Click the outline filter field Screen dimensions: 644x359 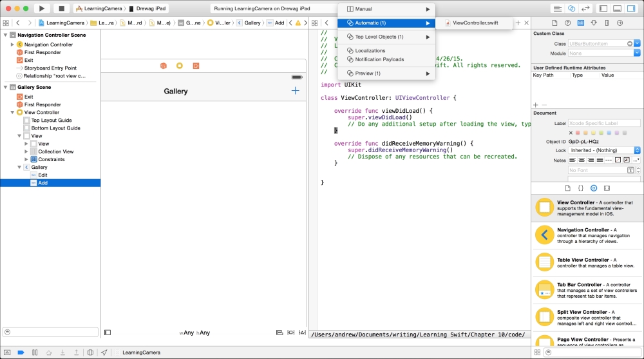(50, 333)
